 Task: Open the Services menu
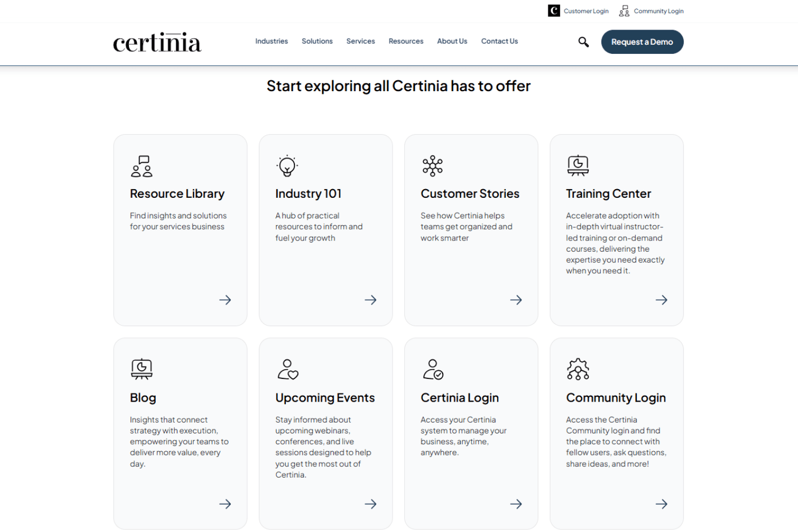coord(361,41)
